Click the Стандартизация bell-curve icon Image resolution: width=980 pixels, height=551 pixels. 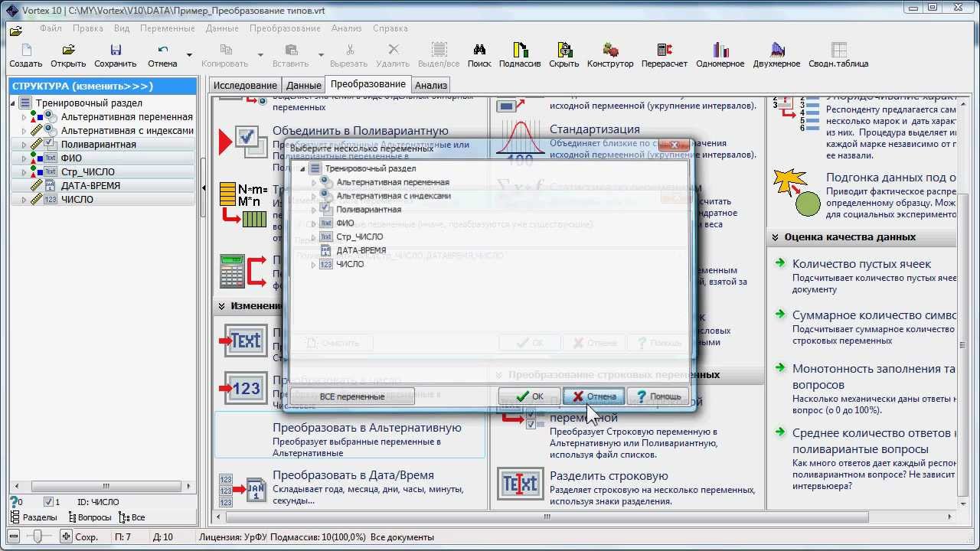(x=520, y=141)
